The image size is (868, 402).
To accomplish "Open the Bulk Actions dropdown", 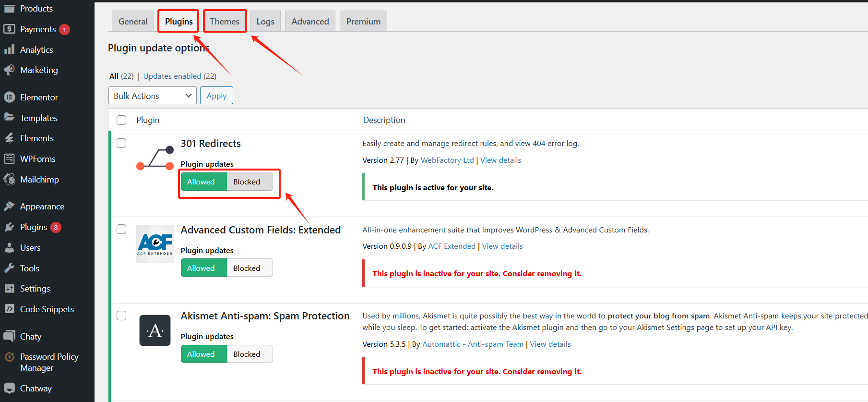I will point(153,96).
